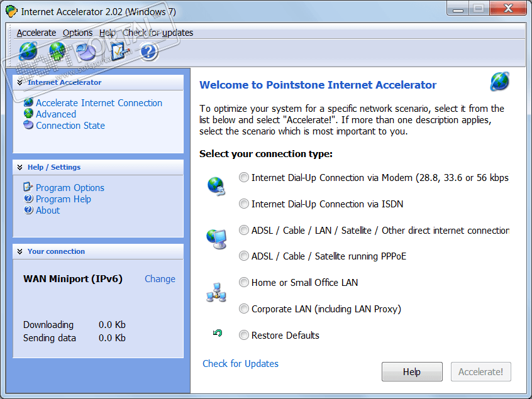Click the Accelerate! button
Screen dimensions: 532x399
(481, 372)
